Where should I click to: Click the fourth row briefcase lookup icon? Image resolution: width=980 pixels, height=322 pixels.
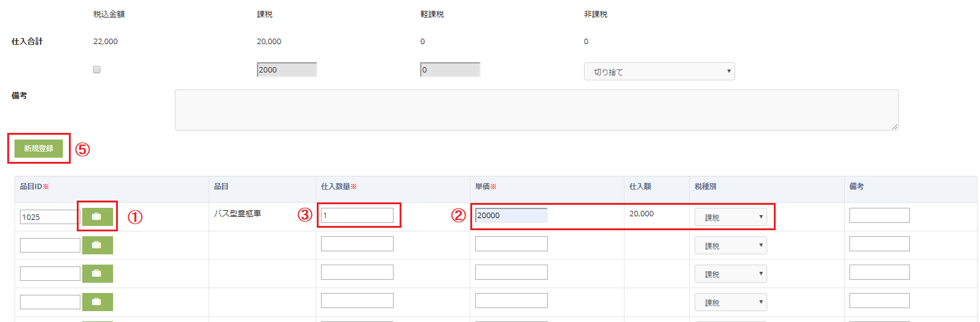[97, 302]
